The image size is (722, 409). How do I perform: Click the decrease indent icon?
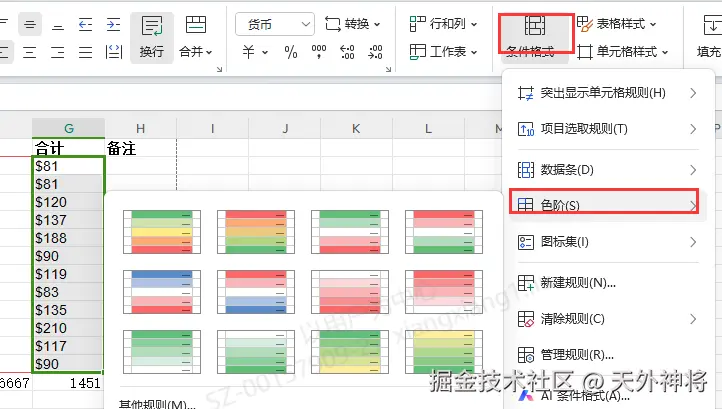pyautogui.click(x=85, y=24)
